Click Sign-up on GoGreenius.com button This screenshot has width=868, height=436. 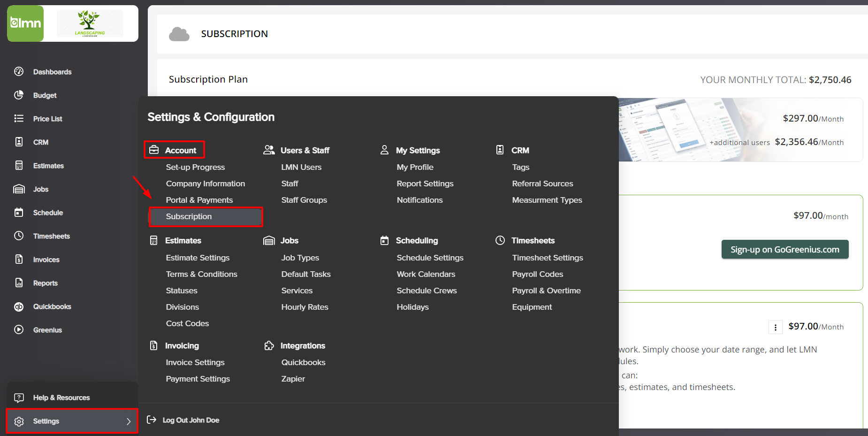tap(785, 249)
